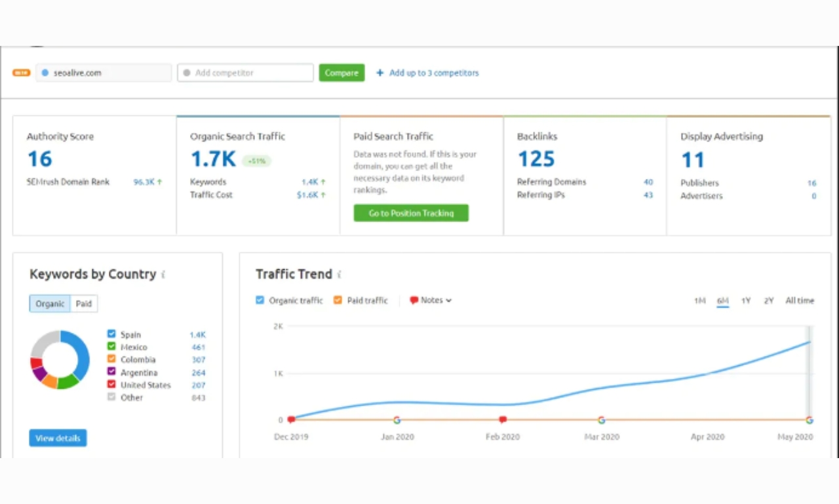Click the gray dot icon in Add competitor field
This screenshot has height=504, width=839.
185,72
